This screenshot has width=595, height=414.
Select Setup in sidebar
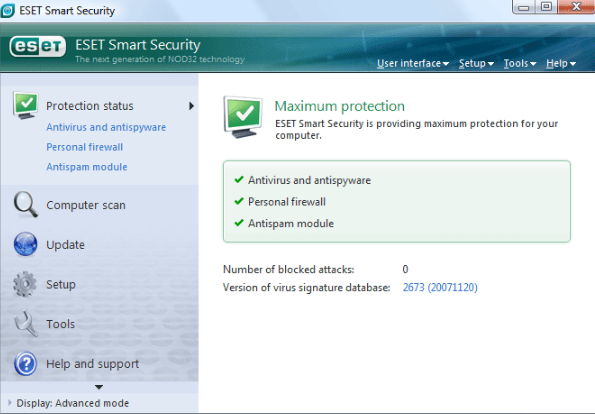[61, 284]
